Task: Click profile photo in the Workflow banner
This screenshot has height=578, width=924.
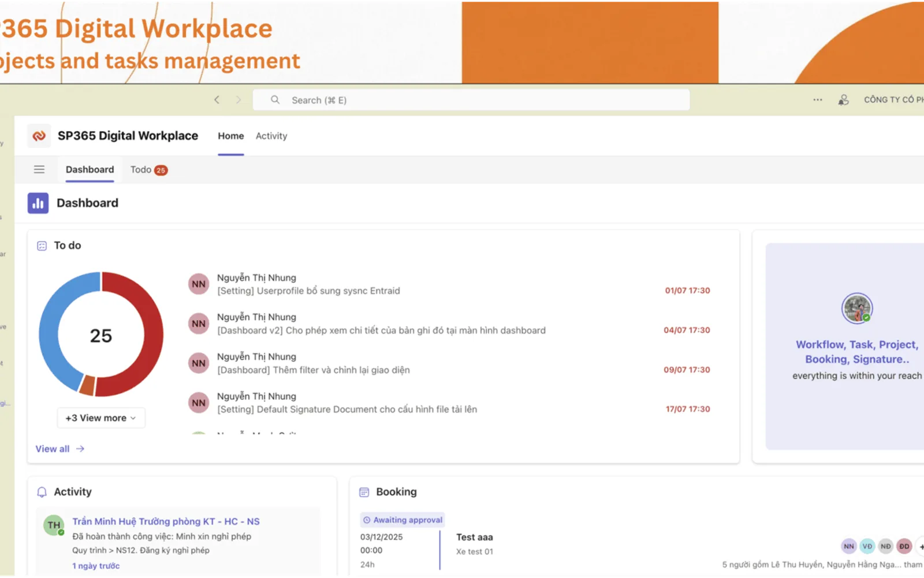Action: pyautogui.click(x=857, y=308)
